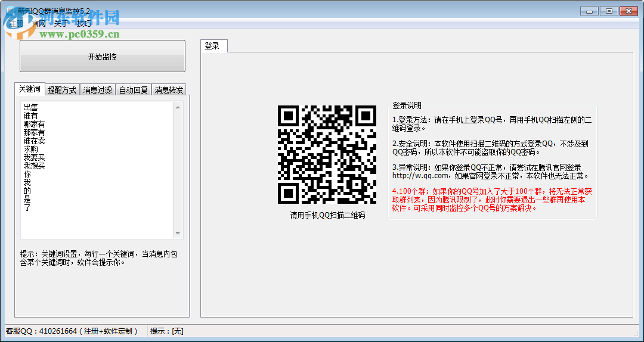Maximize the QQ monitor window
This screenshot has width=644, height=342.
pyautogui.click(x=609, y=11)
